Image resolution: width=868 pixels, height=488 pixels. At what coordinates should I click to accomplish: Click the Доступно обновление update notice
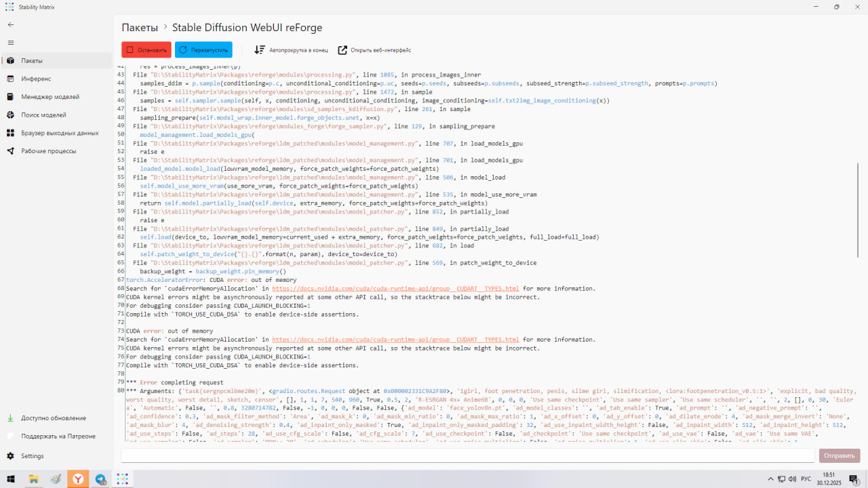(56, 418)
